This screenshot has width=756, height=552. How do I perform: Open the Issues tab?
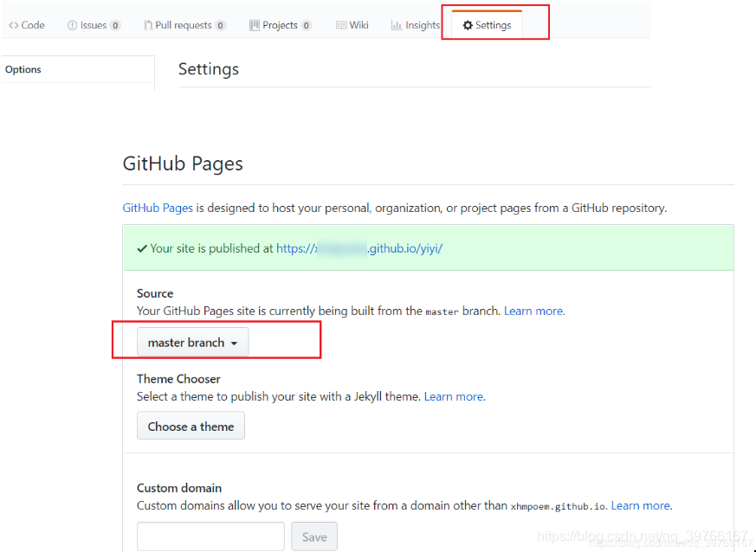(x=94, y=25)
